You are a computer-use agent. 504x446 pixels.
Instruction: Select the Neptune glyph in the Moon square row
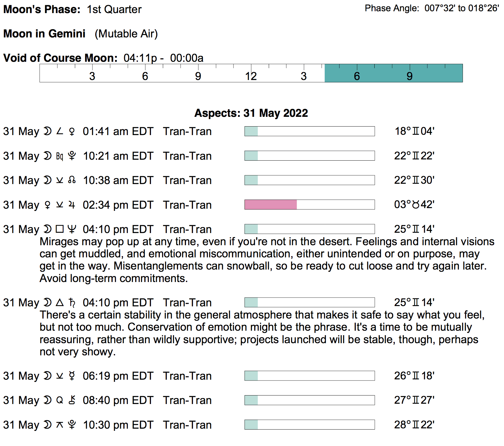(72, 229)
